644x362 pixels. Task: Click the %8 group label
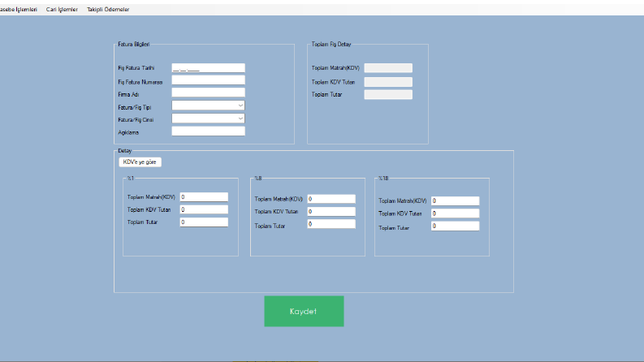(258, 178)
